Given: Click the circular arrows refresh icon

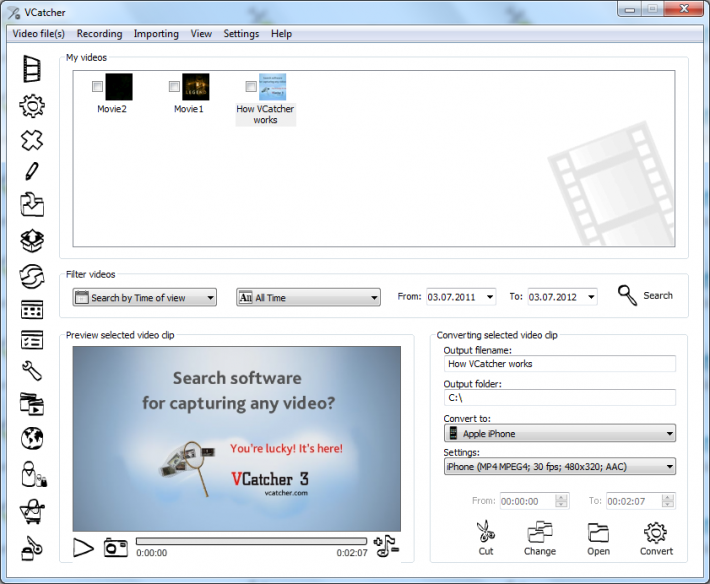Looking at the screenshot, I should pos(32,276).
